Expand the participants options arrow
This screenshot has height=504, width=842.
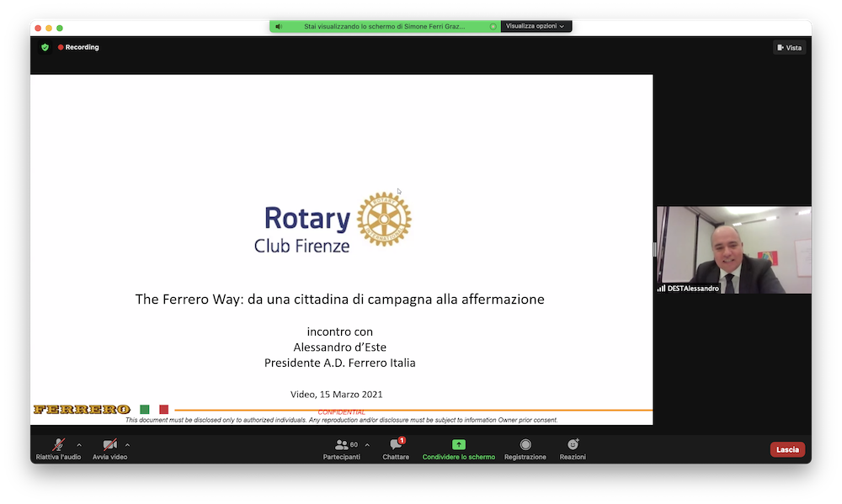(367, 445)
